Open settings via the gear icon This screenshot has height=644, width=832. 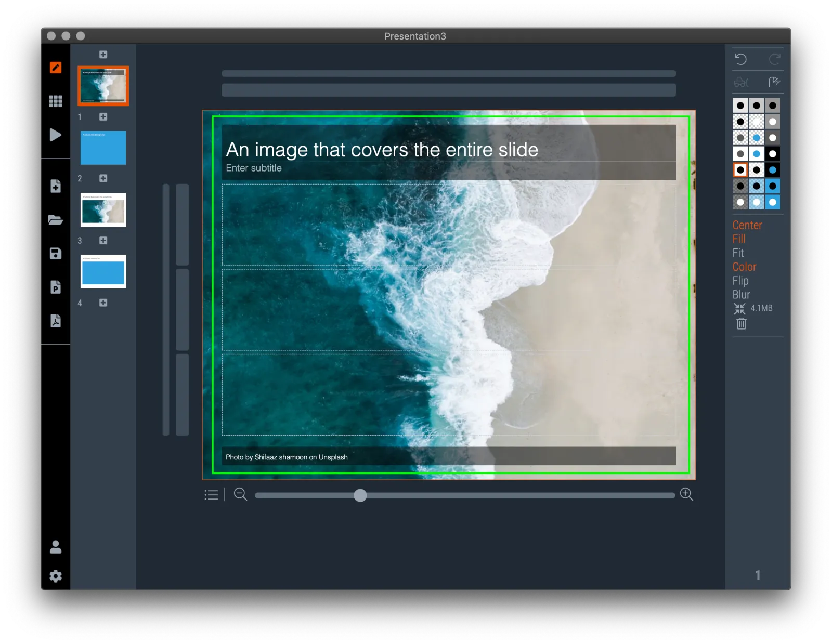pos(56,576)
